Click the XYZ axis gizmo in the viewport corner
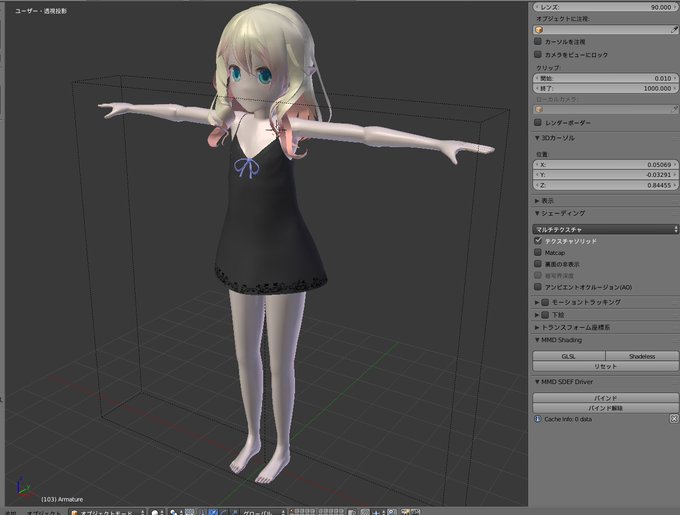 pyautogui.click(x=23, y=486)
